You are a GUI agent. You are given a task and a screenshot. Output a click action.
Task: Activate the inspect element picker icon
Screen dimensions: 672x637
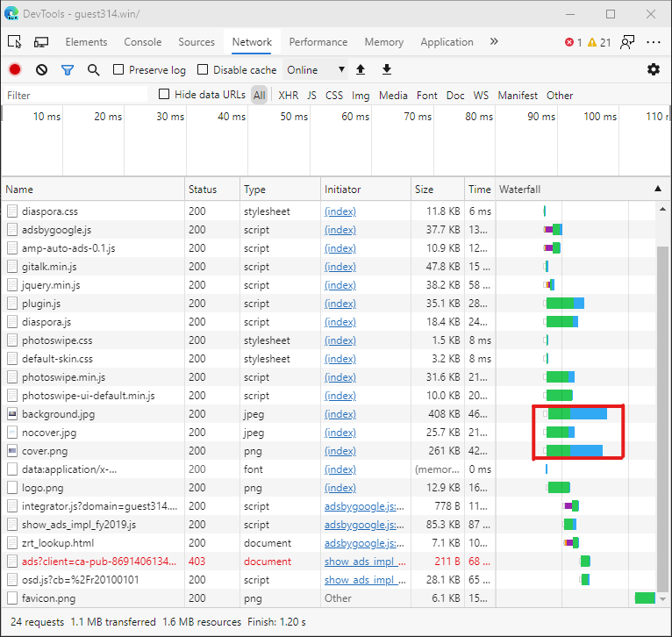15,41
